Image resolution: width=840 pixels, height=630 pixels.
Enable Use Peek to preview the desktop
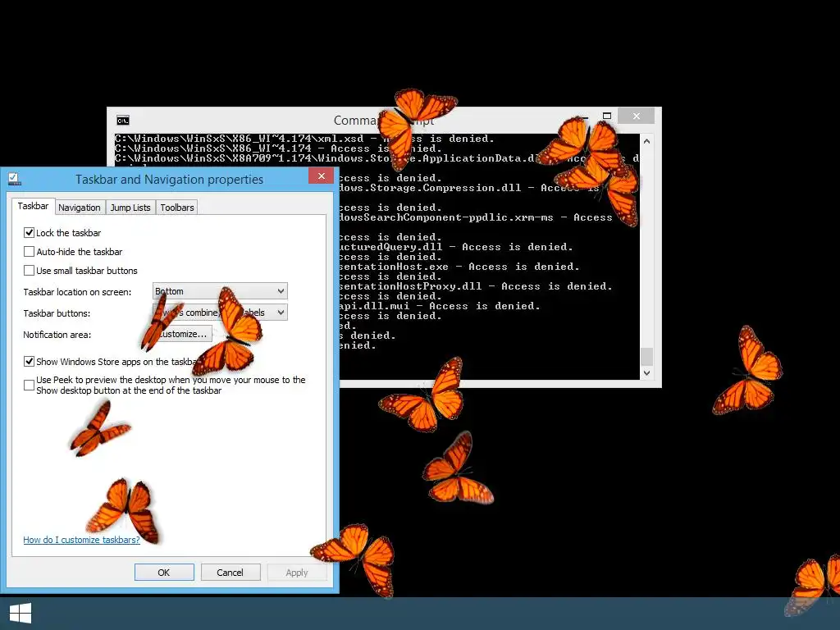coord(29,385)
